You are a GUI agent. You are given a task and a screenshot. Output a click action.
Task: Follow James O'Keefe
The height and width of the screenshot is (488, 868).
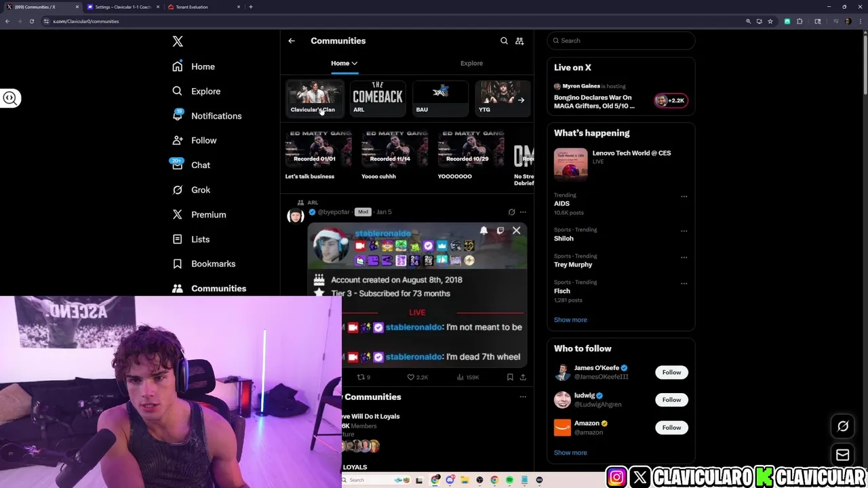[x=671, y=372]
